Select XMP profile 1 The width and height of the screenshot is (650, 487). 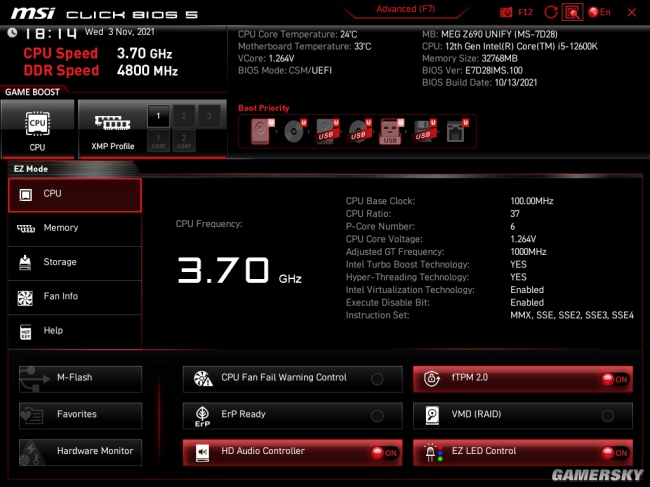(158, 116)
